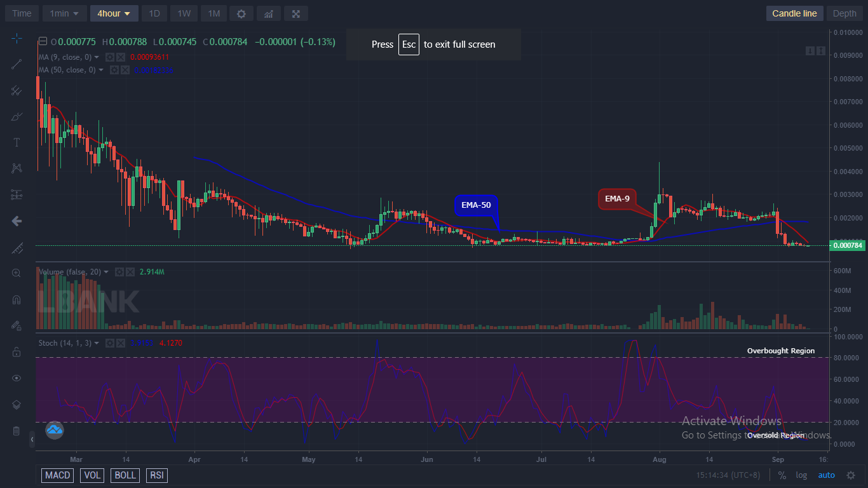Toggle auto scale mode
Screen dimensions: 868x488
coord(826,475)
